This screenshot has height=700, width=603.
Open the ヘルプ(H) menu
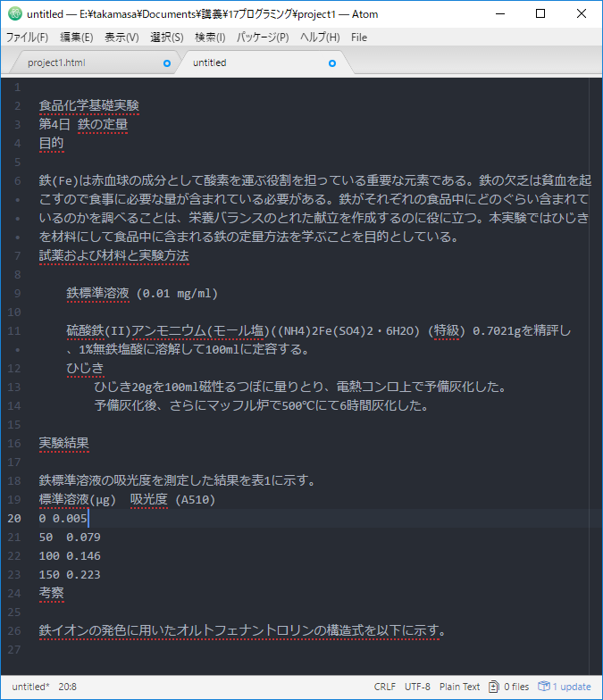point(320,37)
